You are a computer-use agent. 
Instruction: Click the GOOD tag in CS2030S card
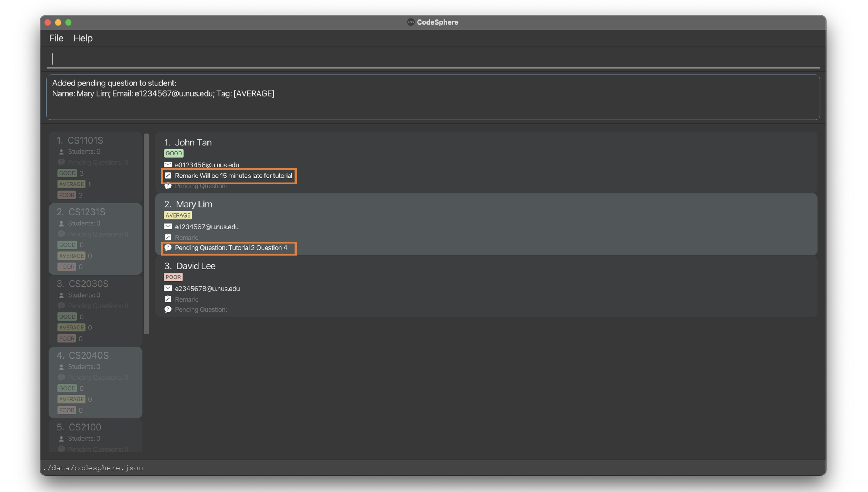[67, 317]
